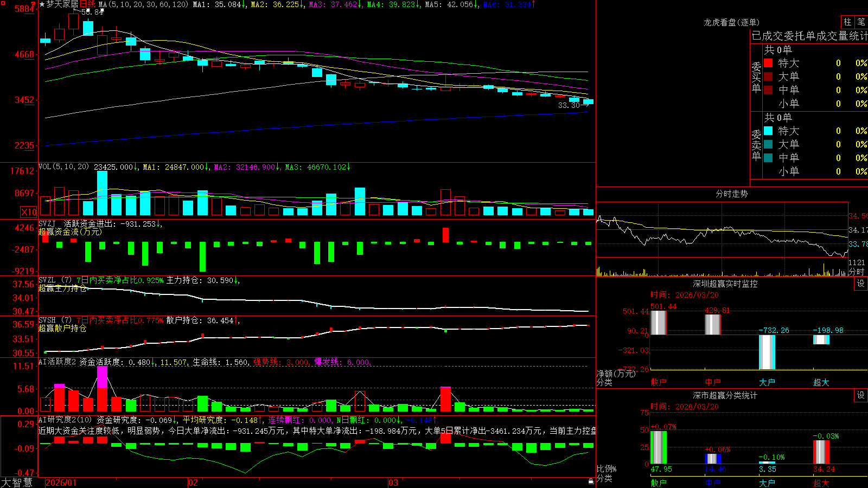Screen dimensions: 868x488
Task: Click the 强势线: 3.000 value
Action: (x=282, y=362)
